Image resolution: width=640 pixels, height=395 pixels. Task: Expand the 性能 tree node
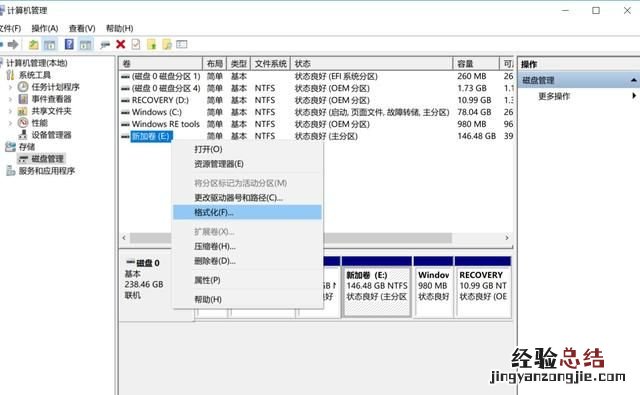click(10, 123)
